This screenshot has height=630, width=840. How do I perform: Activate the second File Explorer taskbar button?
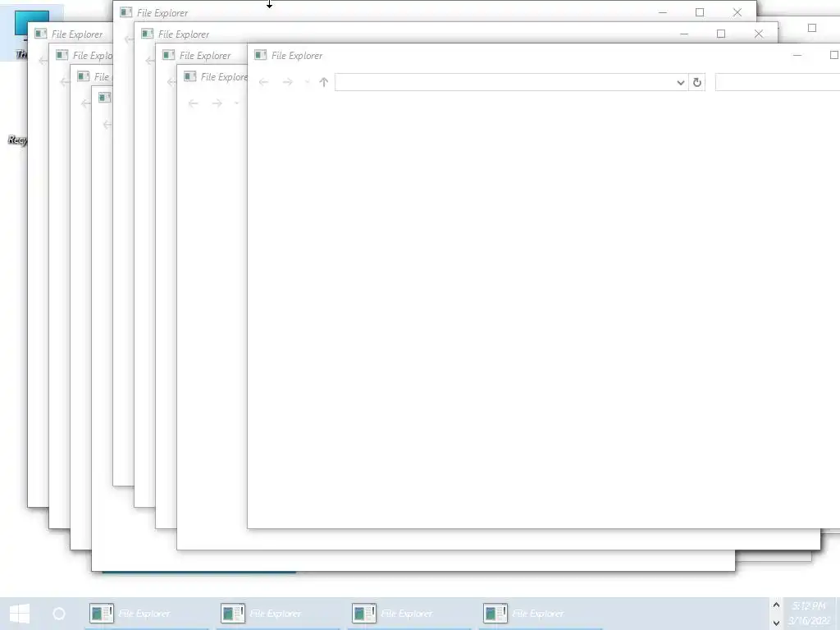click(278, 614)
